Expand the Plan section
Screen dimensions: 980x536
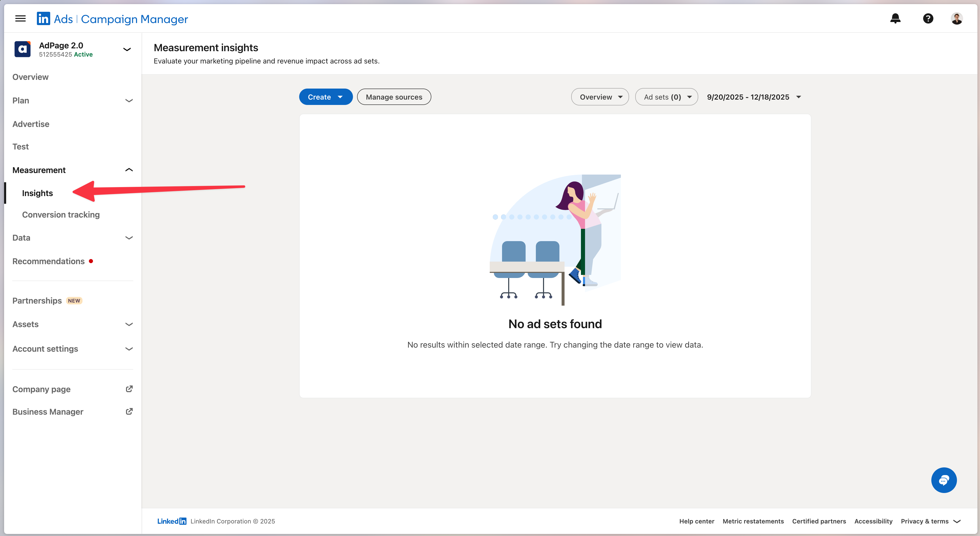[129, 101]
